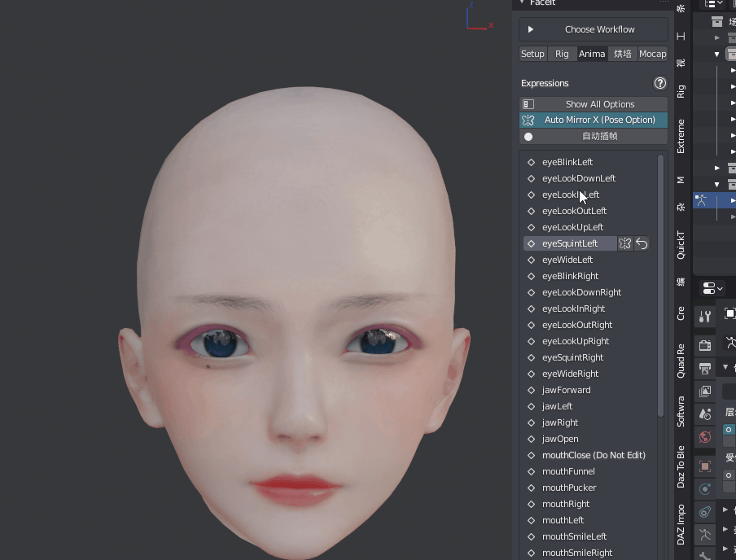The image size is (736, 560).
Task: Expand the collapsed collection below Scene Collection
Action: point(716,37)
